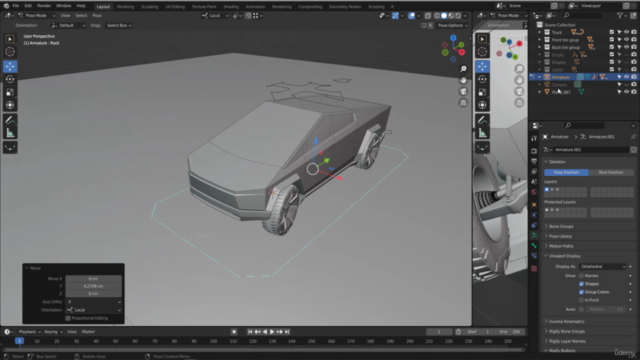The height and width of the screenshot is (360, 640).
Task: Enable the In Front checkbox
Action: 581,300
